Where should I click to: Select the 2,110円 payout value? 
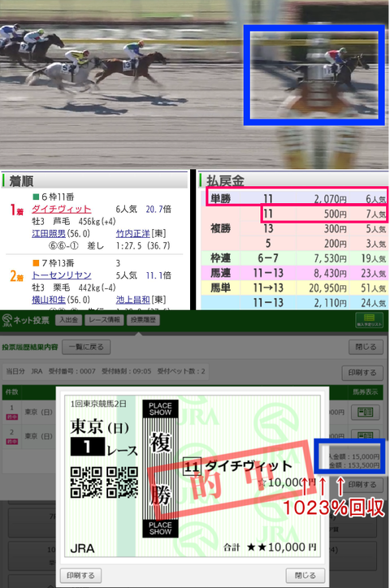pyautogui.click(x=330, y=303)
